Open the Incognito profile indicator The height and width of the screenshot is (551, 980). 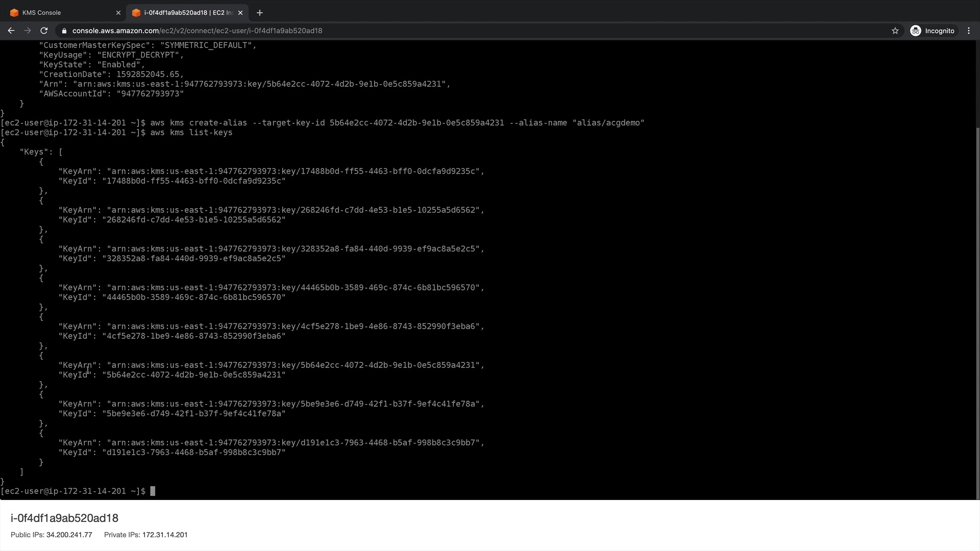pos(932,31)
